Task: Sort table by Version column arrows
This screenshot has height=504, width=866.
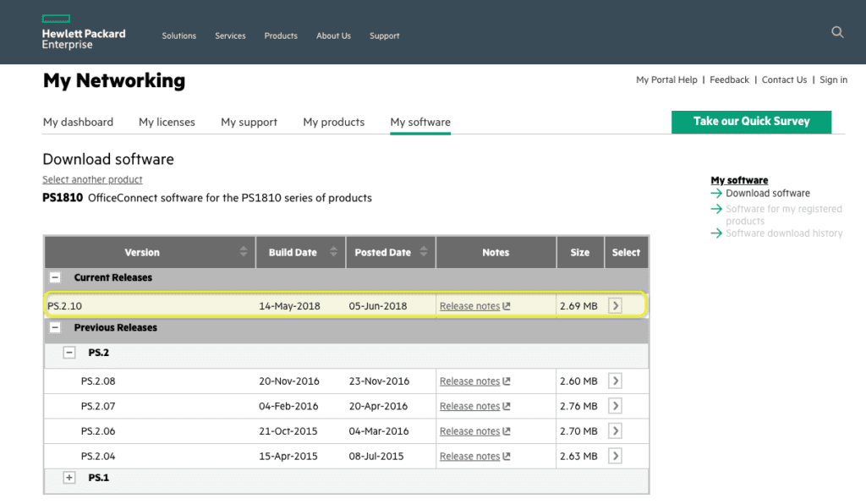Action: click(x=244, y=252)
